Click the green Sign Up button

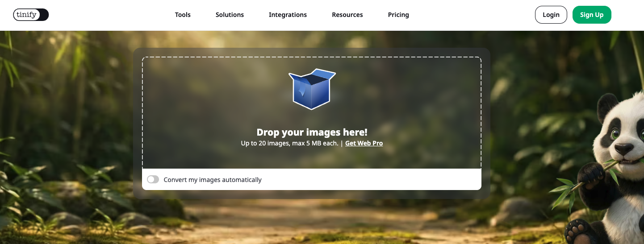click(x=592, y=15)
